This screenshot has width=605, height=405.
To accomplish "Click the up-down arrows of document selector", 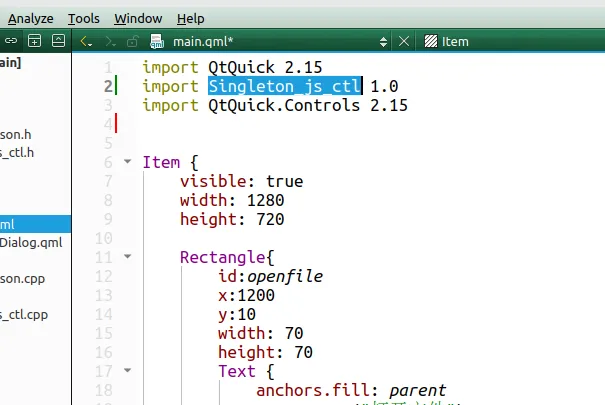I will tap(383, 42).
